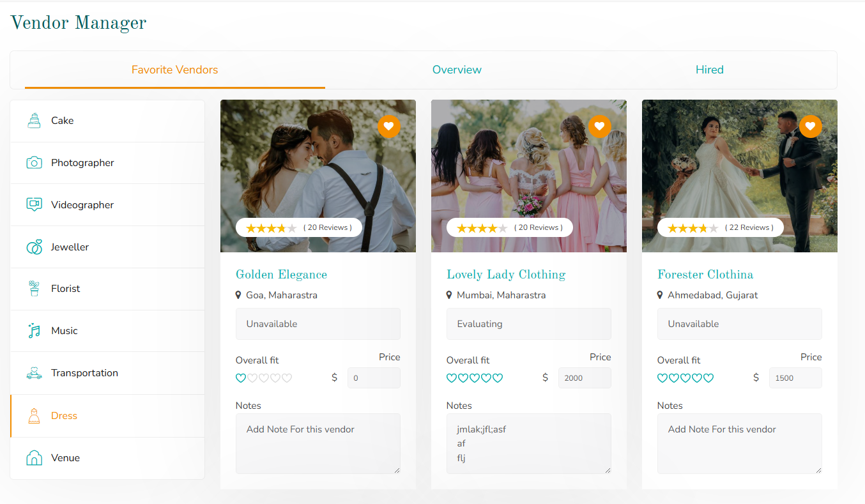
Task: Switch to Favorite Vendors tab
Action: pos(175,70)
